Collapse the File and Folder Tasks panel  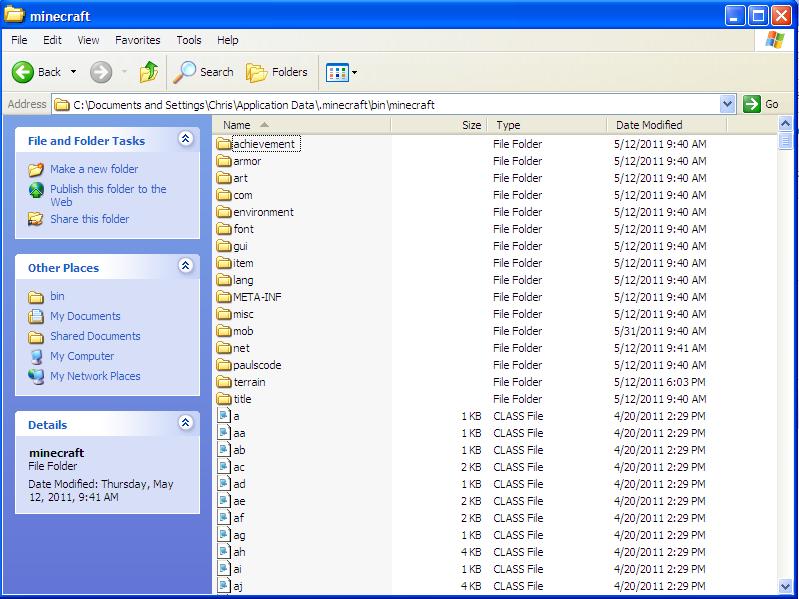pos(185,139)
